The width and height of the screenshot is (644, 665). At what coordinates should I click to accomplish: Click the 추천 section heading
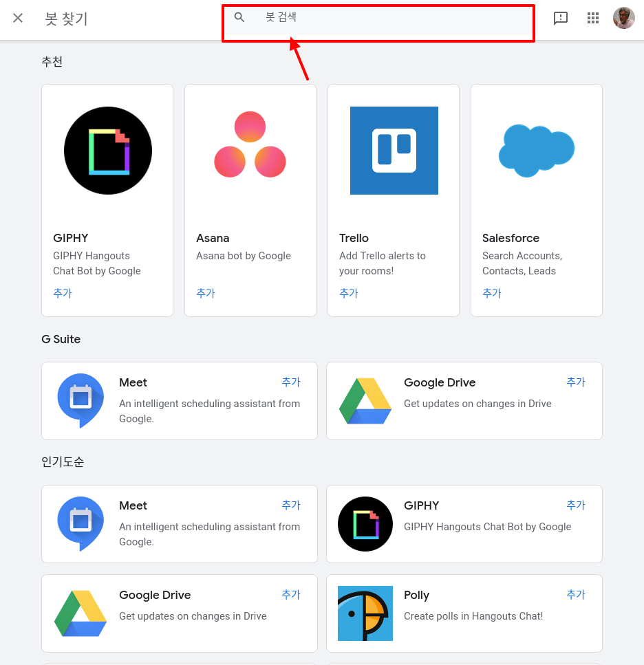[52, 61]
